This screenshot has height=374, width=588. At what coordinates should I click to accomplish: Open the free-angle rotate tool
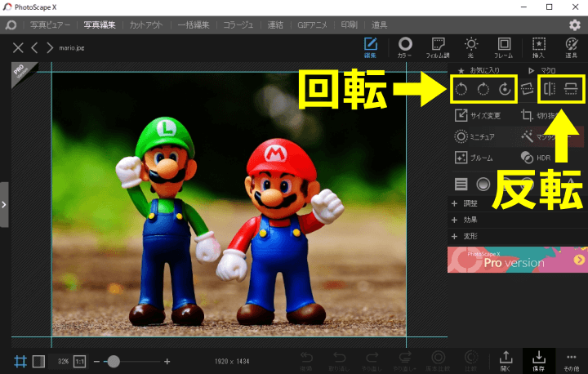tap(506, 89)
